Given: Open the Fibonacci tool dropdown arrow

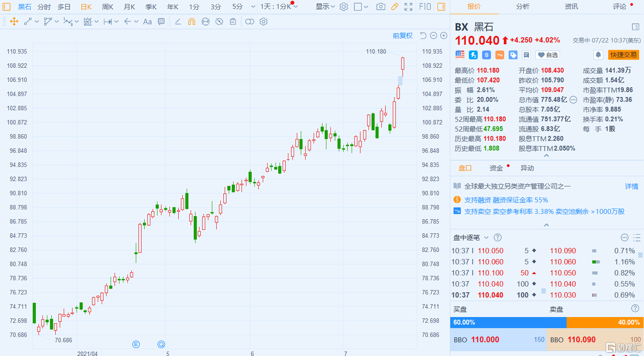Looking at the screenshot, I should [96, 21].
